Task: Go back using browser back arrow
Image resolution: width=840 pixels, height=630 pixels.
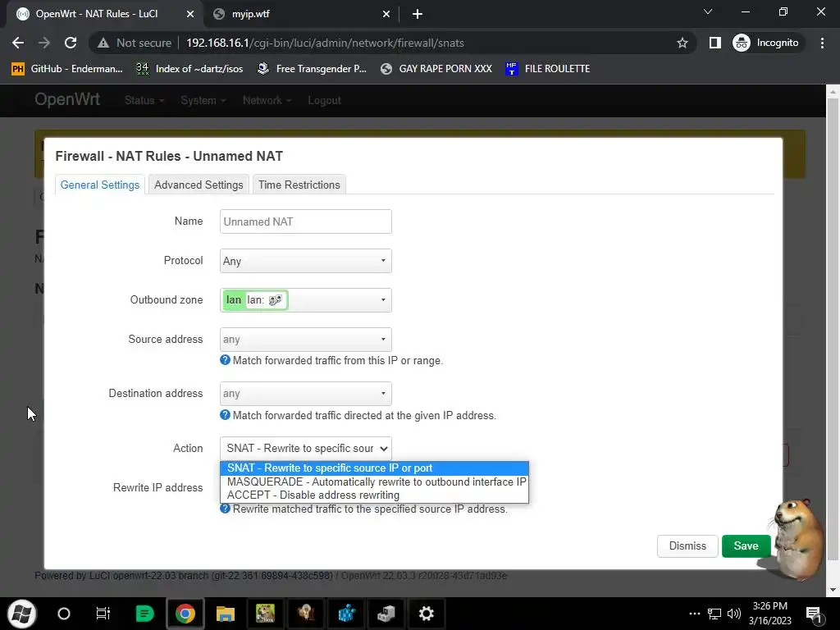Action: [18, 43]
